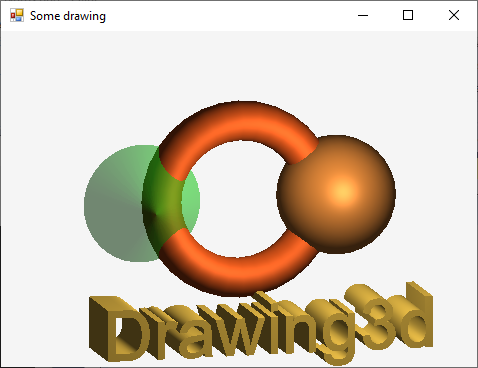
Task: Click the application icon in title bar
Action: point(17,15)
